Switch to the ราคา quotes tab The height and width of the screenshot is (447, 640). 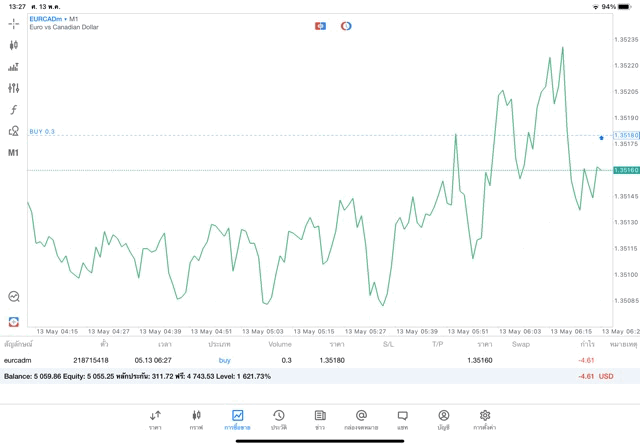155,419
